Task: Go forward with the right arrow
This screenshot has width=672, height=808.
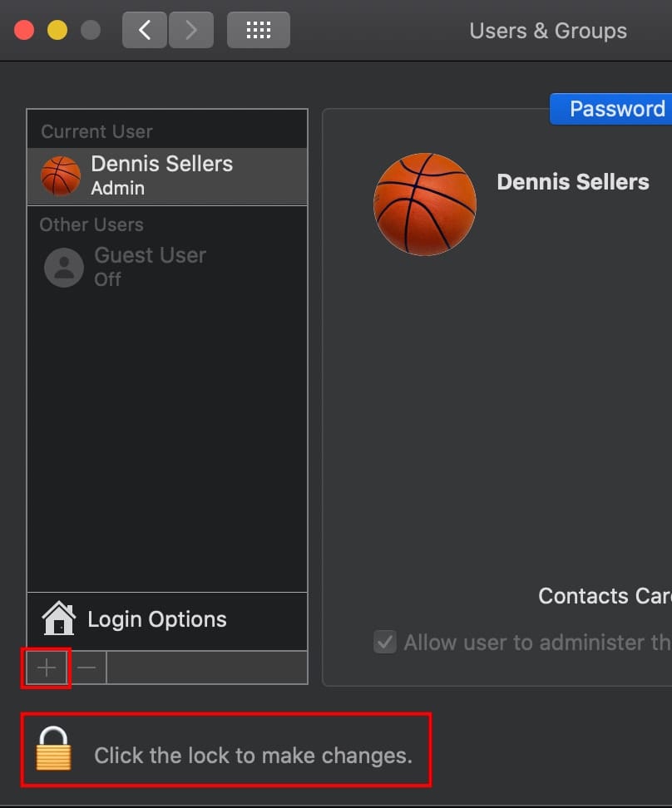Action: tap(190, 31)
